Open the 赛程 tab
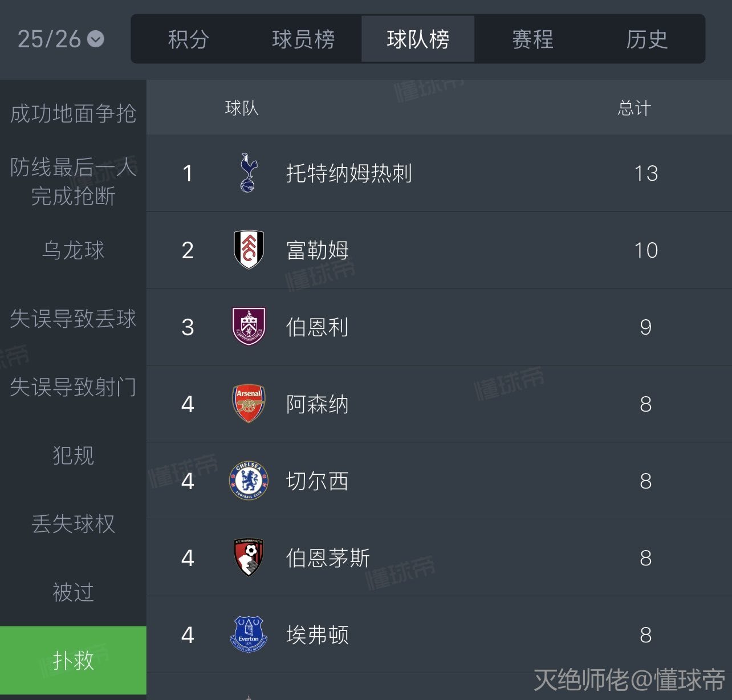732x700 pixels. pyautogui.click(x=532, y=39)
